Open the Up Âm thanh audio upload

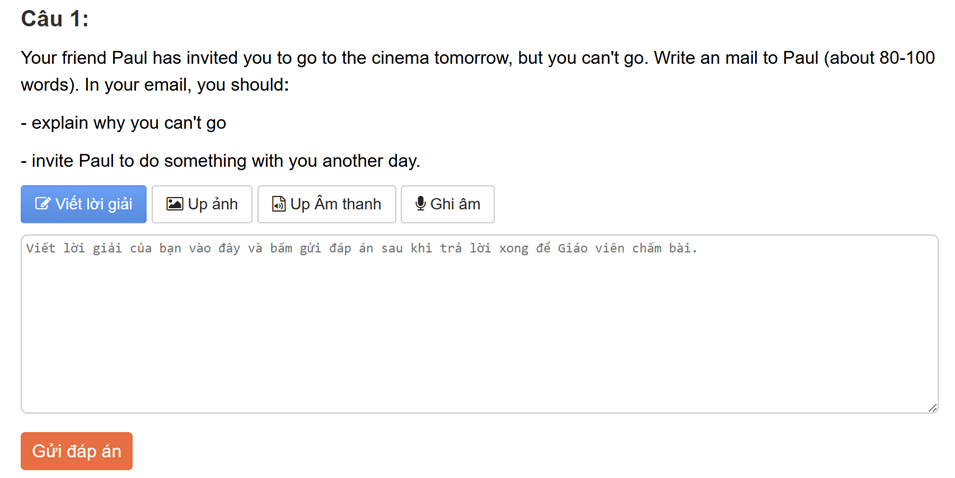pyautogui.click(x=326, y=204)
